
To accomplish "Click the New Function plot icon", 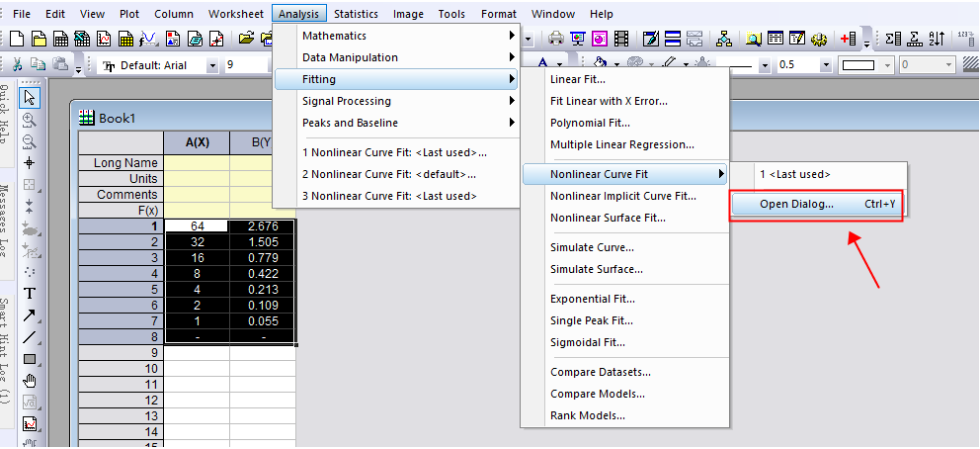I will [x=149, y=39].
